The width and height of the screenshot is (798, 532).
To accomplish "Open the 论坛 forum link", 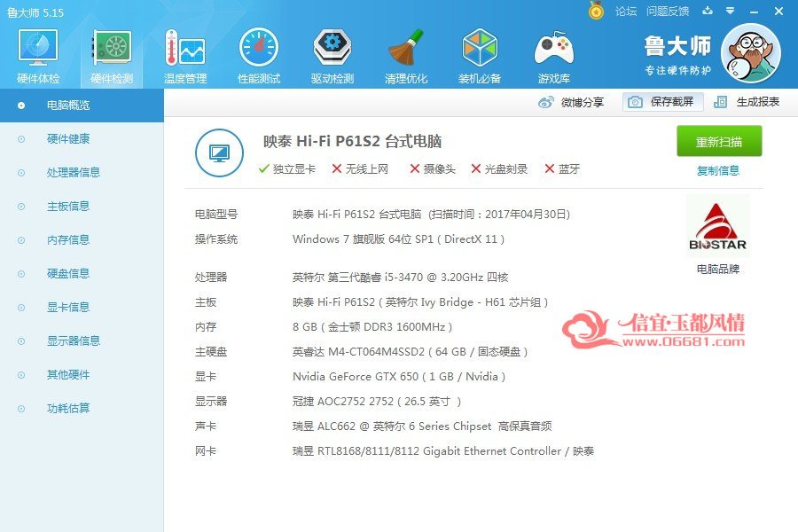I will coord(626,12).
